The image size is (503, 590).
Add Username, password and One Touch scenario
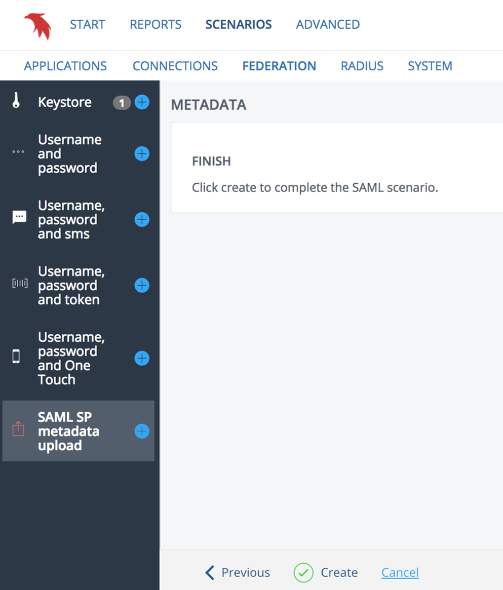pos(142,358)
